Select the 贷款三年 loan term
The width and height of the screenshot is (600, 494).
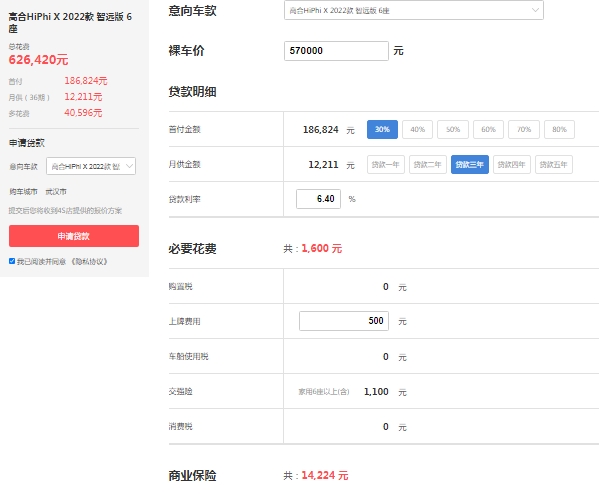click(x=469, y=164)
